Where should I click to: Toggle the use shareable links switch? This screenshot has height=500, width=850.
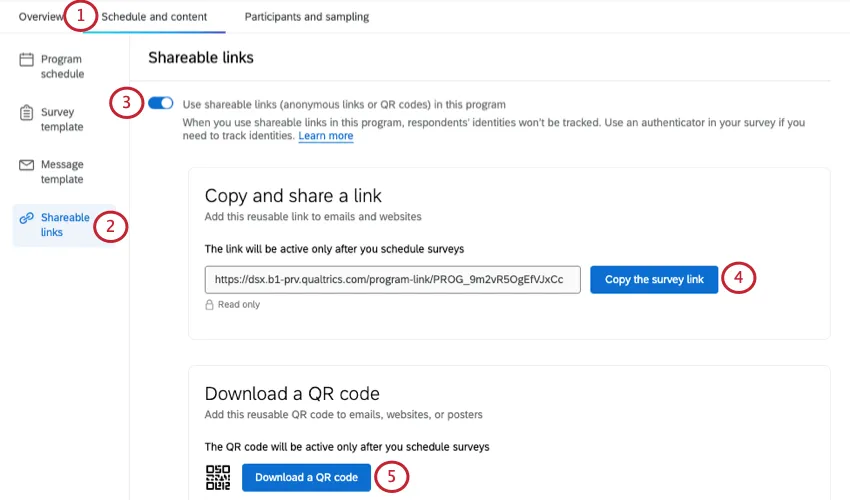tap(160, 103)
